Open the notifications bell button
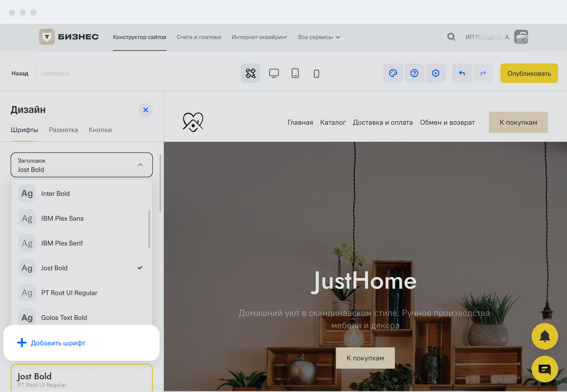 pyautogui.click(x=544, y=337)
